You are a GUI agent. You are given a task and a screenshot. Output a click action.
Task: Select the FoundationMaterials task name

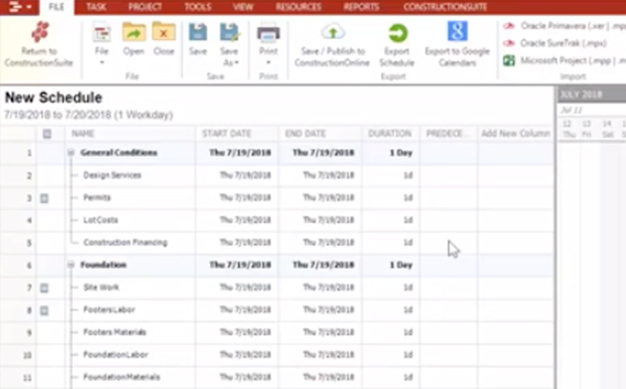121,377
